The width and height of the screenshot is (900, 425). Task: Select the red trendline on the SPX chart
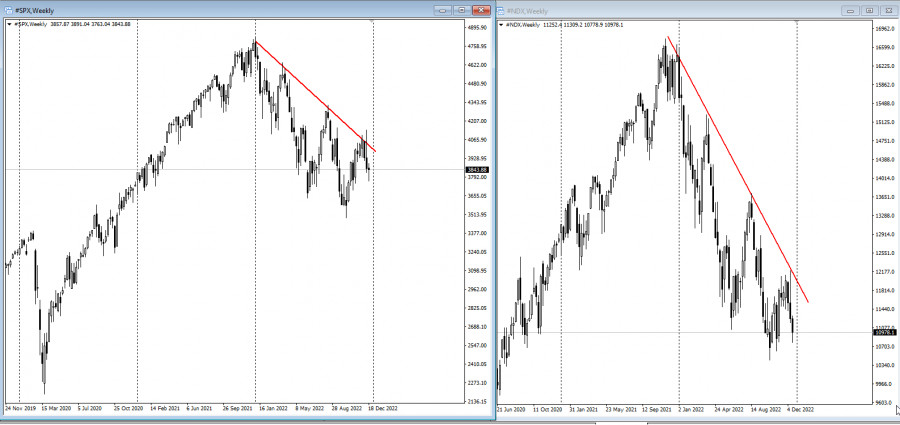[x=316, y=96]
